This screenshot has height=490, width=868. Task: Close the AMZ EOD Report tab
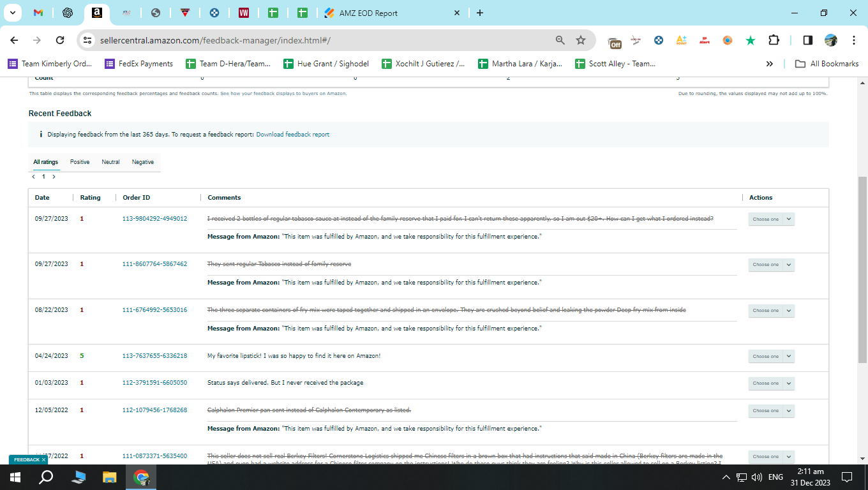point(456,13)
